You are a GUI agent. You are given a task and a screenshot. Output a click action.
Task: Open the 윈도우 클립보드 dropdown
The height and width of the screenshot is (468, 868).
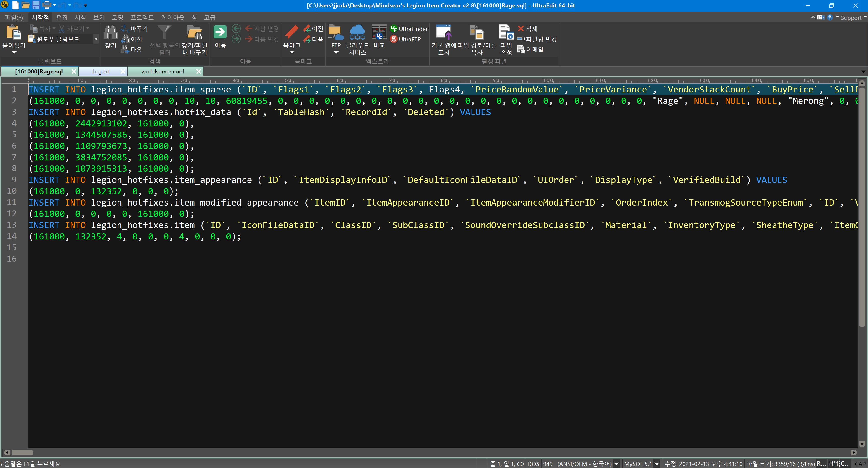pyautogui.click(x=96, y=39)
